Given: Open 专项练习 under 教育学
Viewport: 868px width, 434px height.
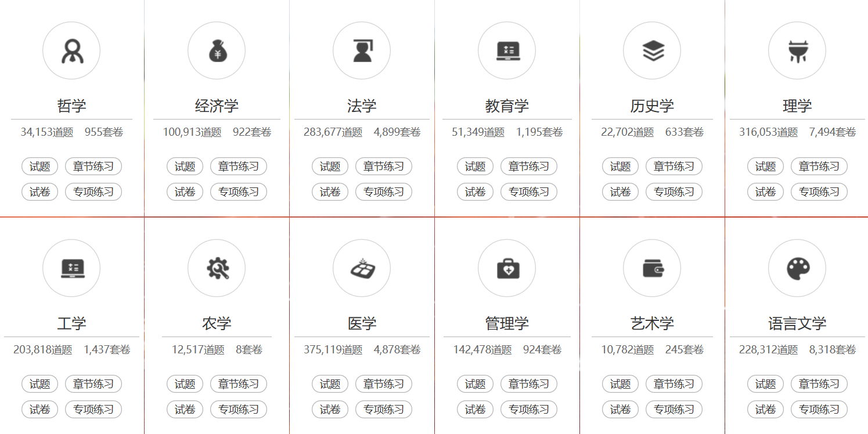Looking at the screenshot, I should point(529,192).
